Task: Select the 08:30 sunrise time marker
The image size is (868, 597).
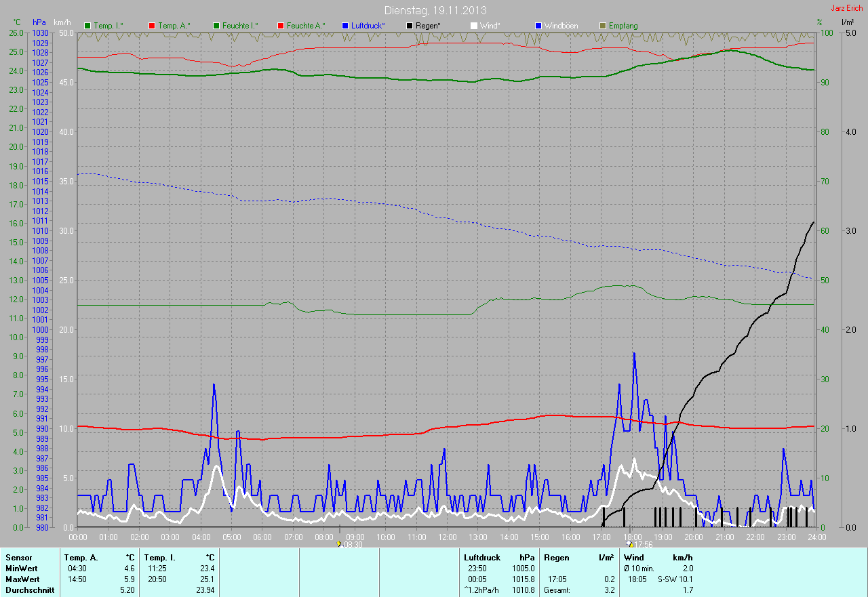Action: (x=351, y=544)
